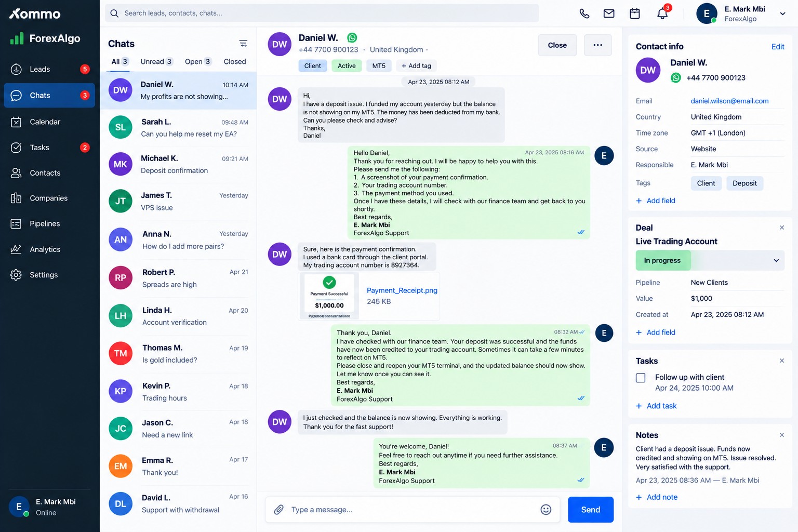The image size is (798, 532).
Task: Click Add field in Deal panel
Action: [656, 332]
